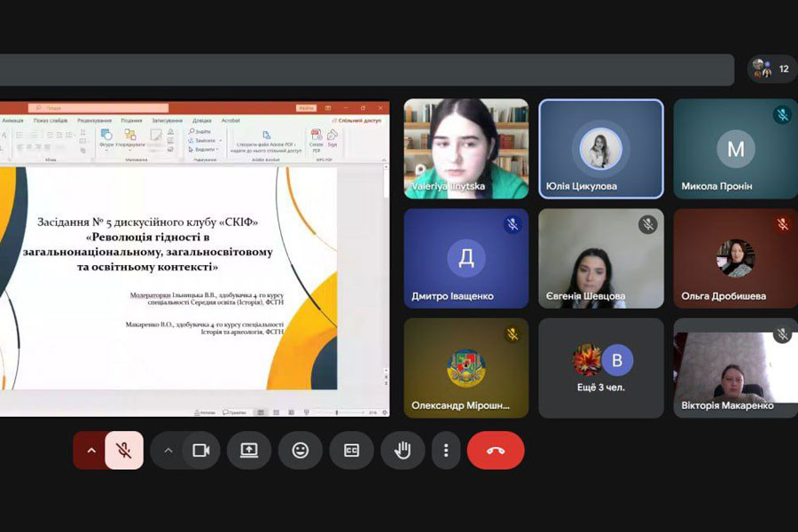Click the Спільний доступ share button

click(x=356, y=121)
